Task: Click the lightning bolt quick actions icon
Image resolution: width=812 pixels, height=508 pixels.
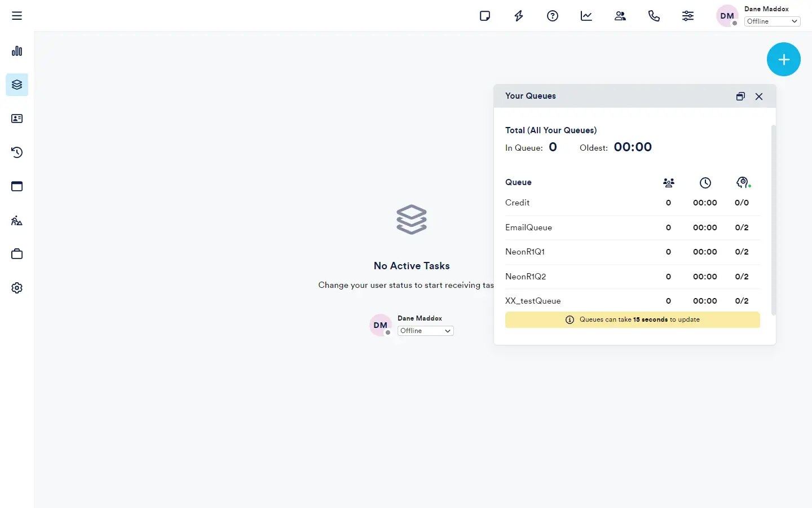Action: [519, 16]
